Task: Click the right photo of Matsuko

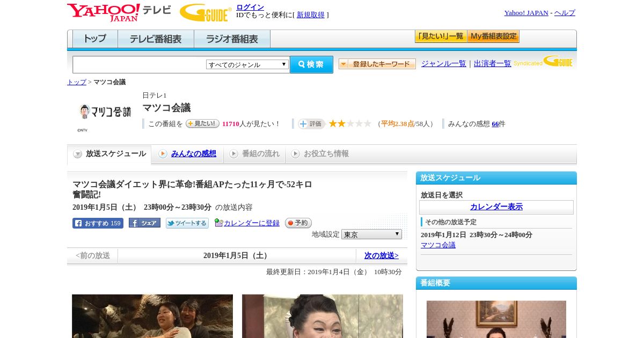Action: tap(323, 316)
